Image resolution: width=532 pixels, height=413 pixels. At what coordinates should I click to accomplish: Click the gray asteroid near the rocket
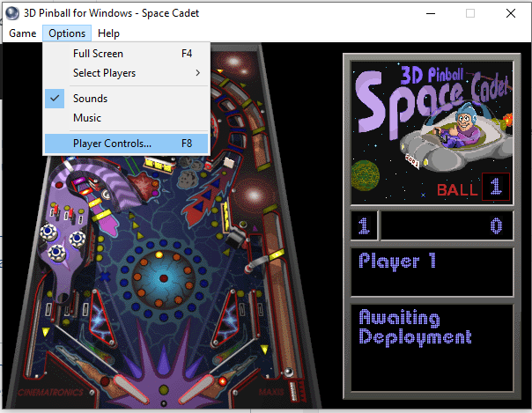188,179
